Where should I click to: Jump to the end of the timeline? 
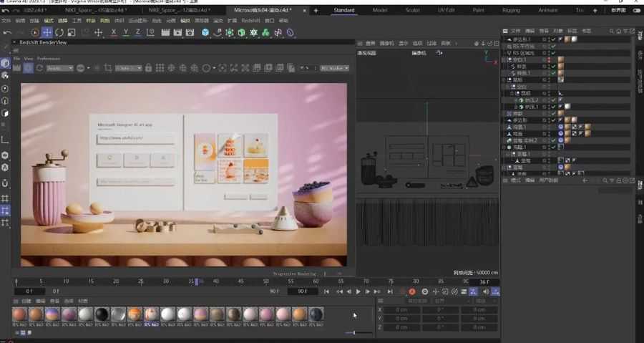point(390,291)
